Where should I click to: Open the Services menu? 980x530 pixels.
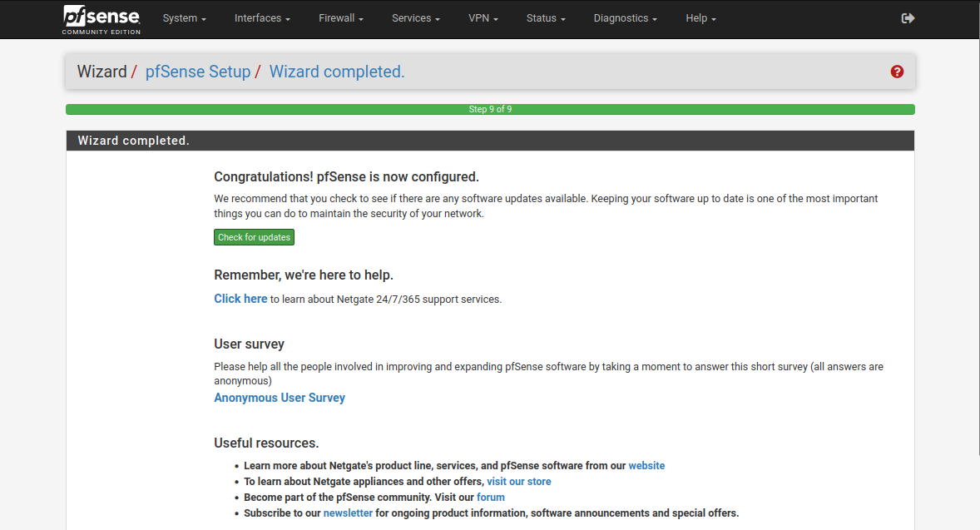coord(416,18)
